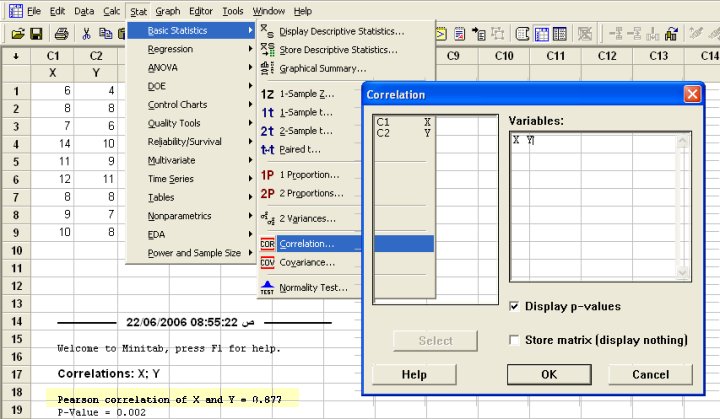Click the worksheet grid icon above C11 right
The width and height of the screenshot is (720, 419).
560,34
